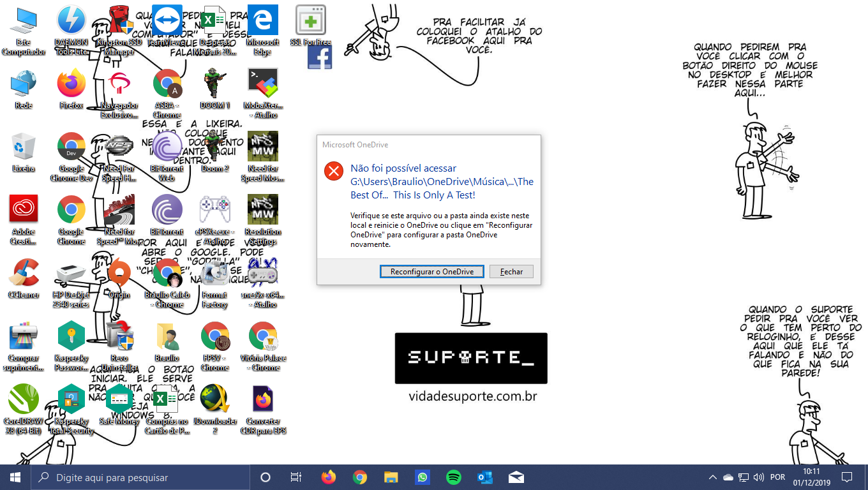
Task: Select Comprar suprimentos HP desktop icon
Action: 24,348
